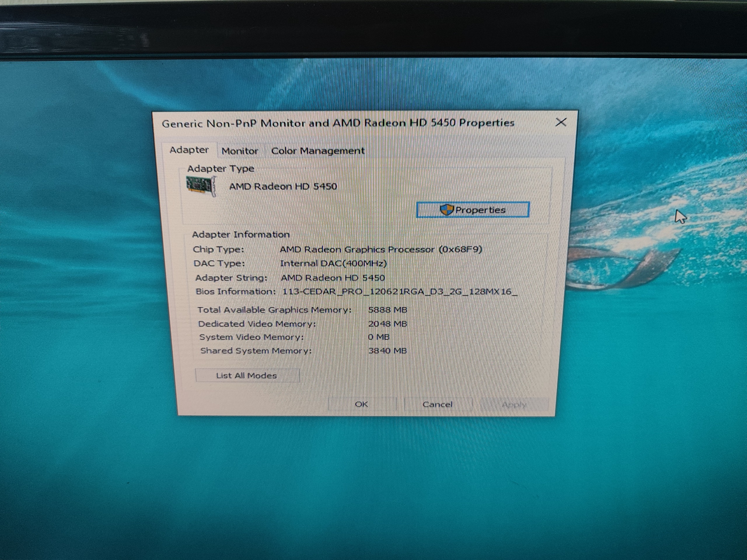Click the AMD Radeon HD 5450 adapter type text
The width and height of the screenshot is (747, 560).
pos(283,186)
